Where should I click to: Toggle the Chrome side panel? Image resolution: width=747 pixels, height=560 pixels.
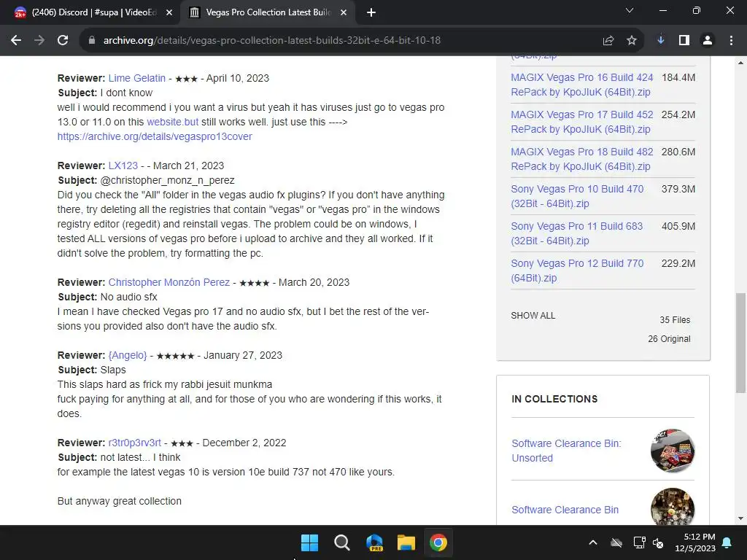pos(684,41)
